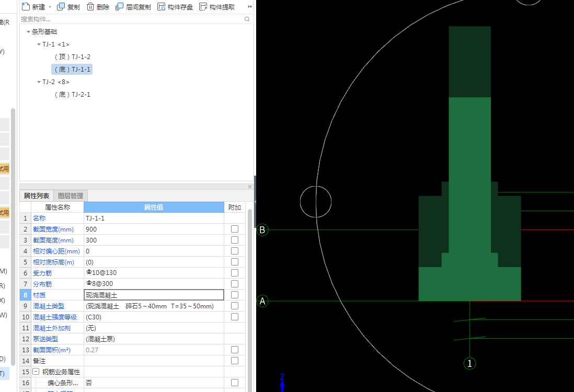The height and width of the screenshot is (392, 574).
Task: Toggle 附加 checkbox for 相对底标高(m)
Action: [235, 262]
